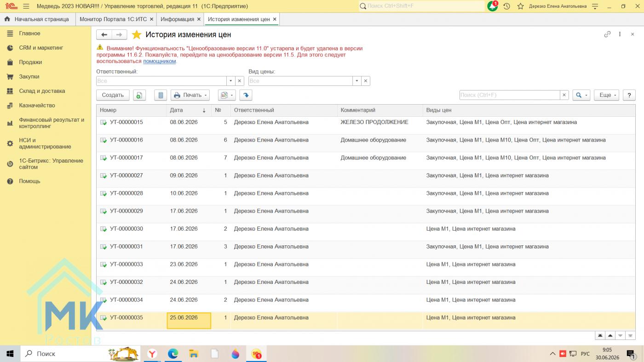Screen dimensions: 644x362
Task: Open the Еще menu
Action: coord(607,95)
